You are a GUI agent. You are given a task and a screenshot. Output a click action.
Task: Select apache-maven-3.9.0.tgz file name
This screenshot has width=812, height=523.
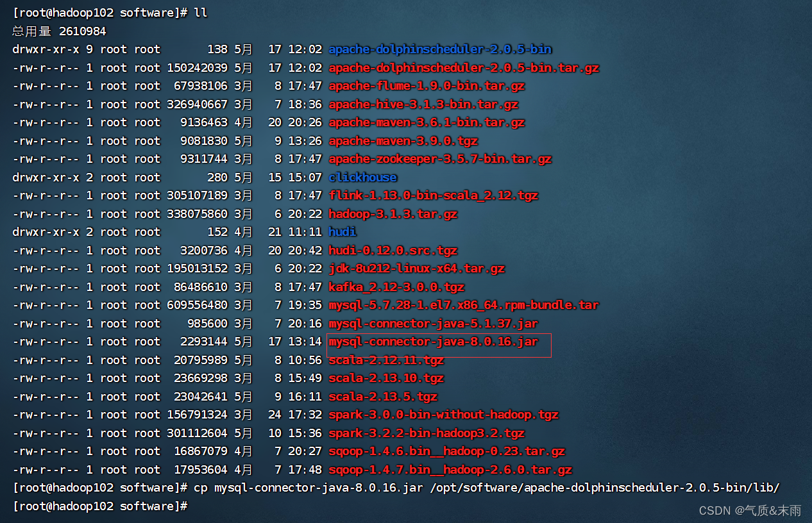tap(403, 141)
